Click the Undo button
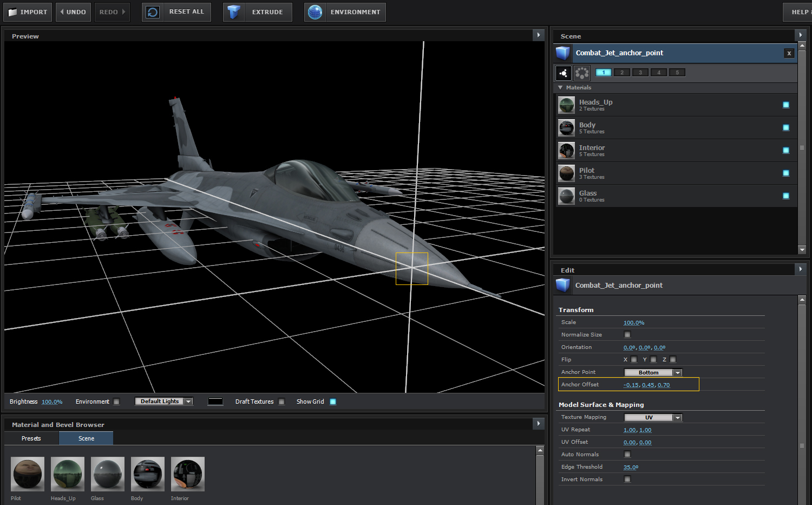Screen dimensions: 812x505 pyautogui.click(x=73, y=12)
